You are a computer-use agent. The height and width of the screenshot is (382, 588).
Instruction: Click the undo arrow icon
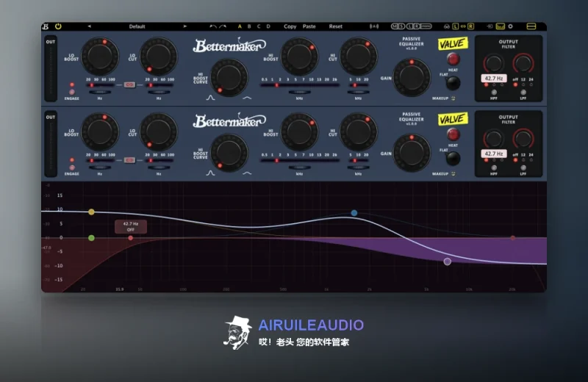coord(213,26)
